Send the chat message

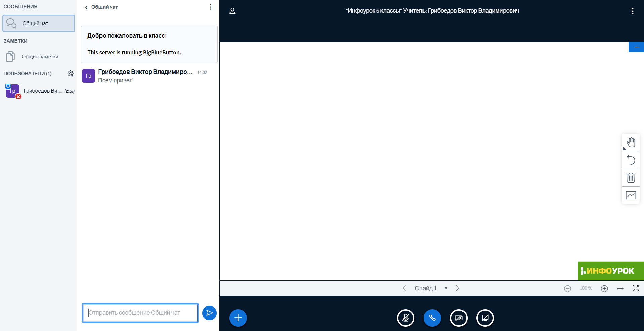point(209,313)
